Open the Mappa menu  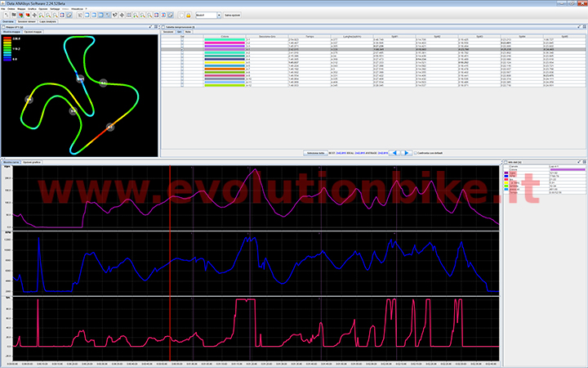click(24, 8)
